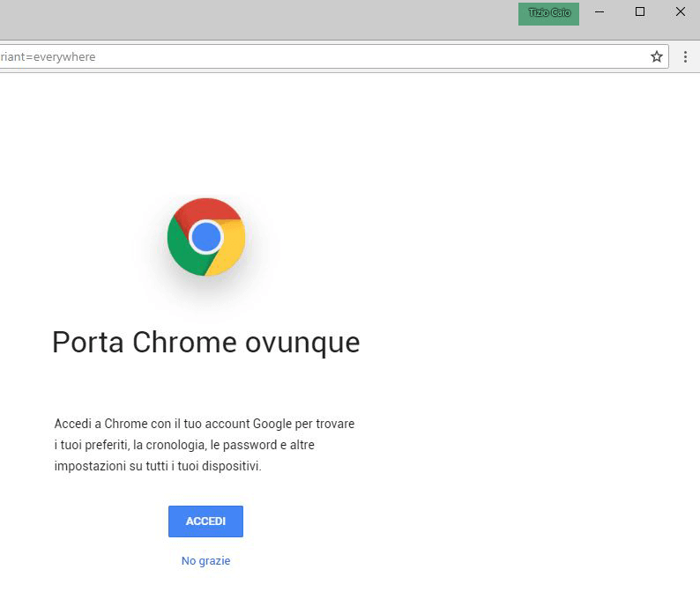Decline sign-in with No grazie link
This screenshot has width=700, height=599.
click(x=205, y=560)
